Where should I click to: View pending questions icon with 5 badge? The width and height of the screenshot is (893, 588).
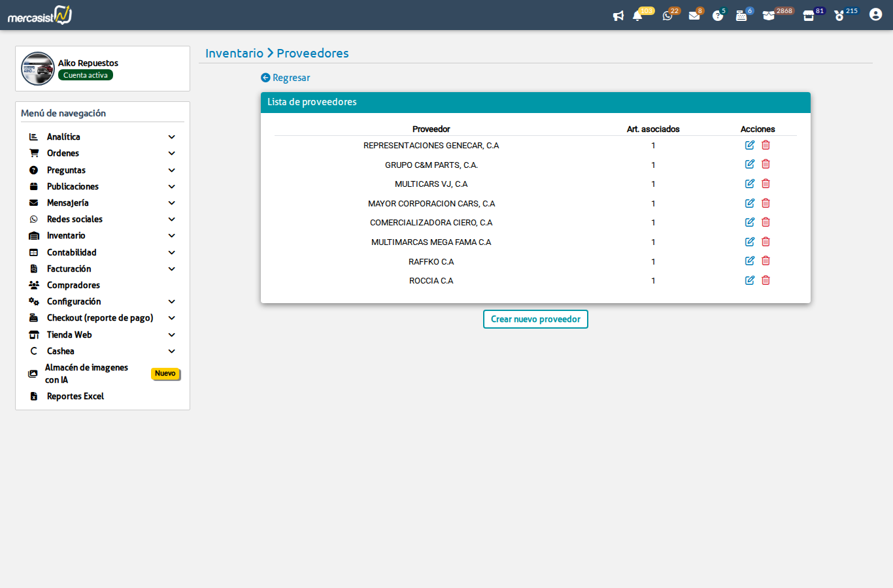pos(718,14)
